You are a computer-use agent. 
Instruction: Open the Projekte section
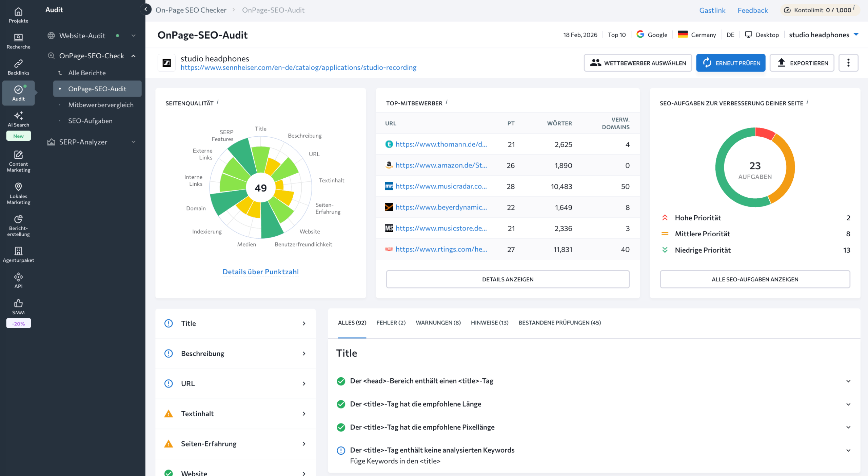click(18, 15)
